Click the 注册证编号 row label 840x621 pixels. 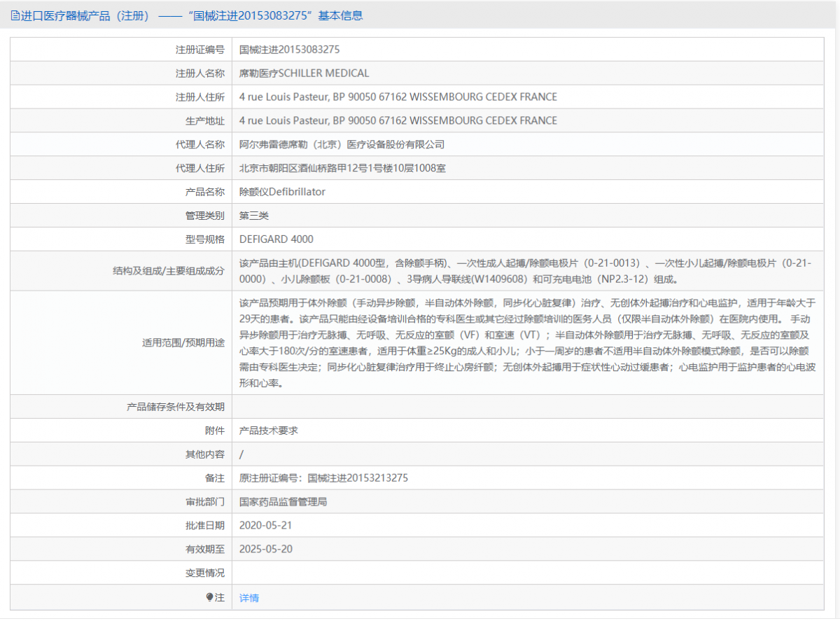(x=200, y=50)
